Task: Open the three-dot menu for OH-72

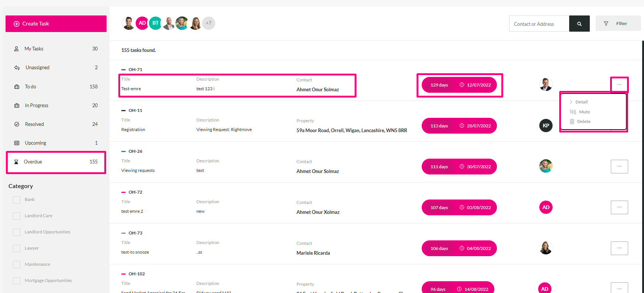Action: [619, 207]
